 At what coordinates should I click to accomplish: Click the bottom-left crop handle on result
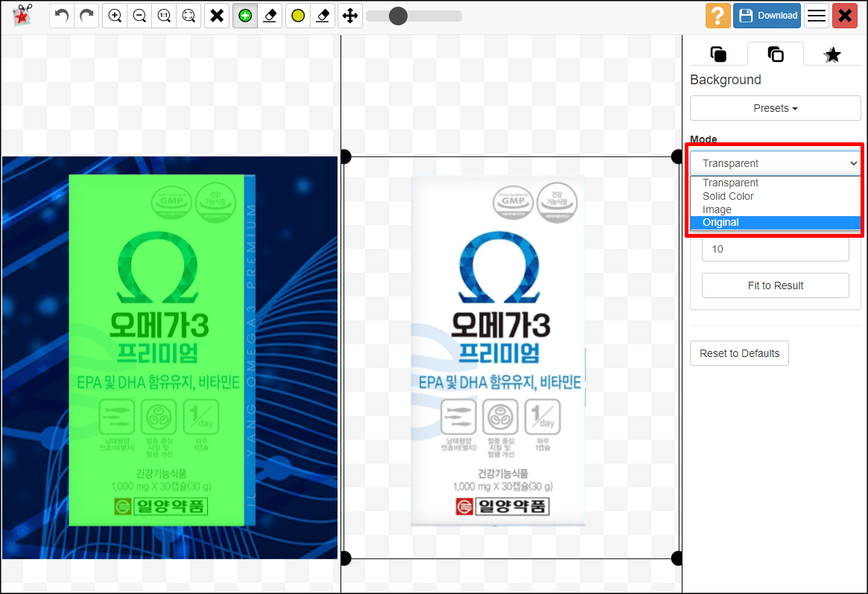pyautogui.click(x=344, y=558)
